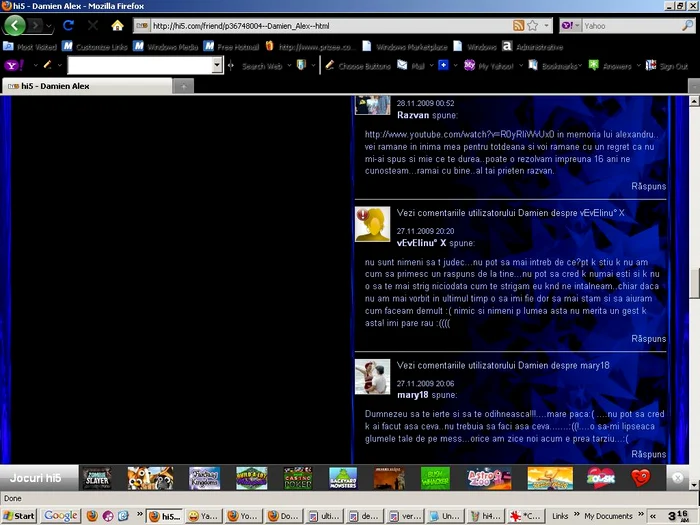Click the RSS feed icon in address bar

(518, 25)
